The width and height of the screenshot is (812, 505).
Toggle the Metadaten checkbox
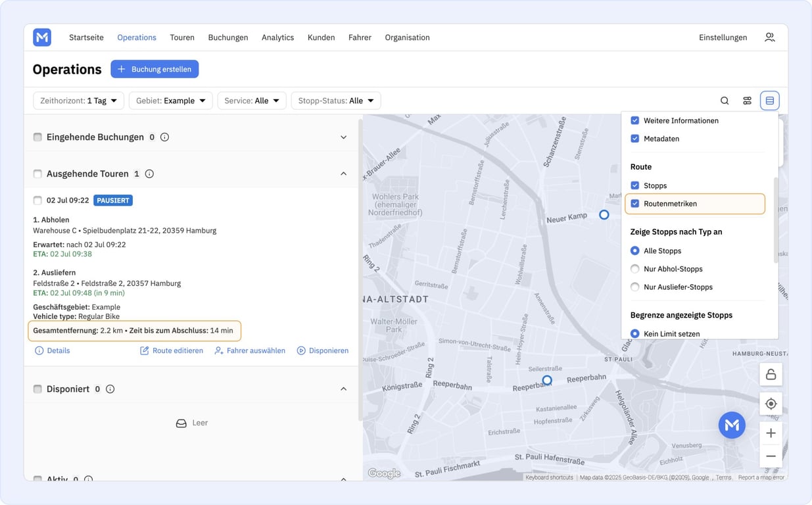[634, 139]
